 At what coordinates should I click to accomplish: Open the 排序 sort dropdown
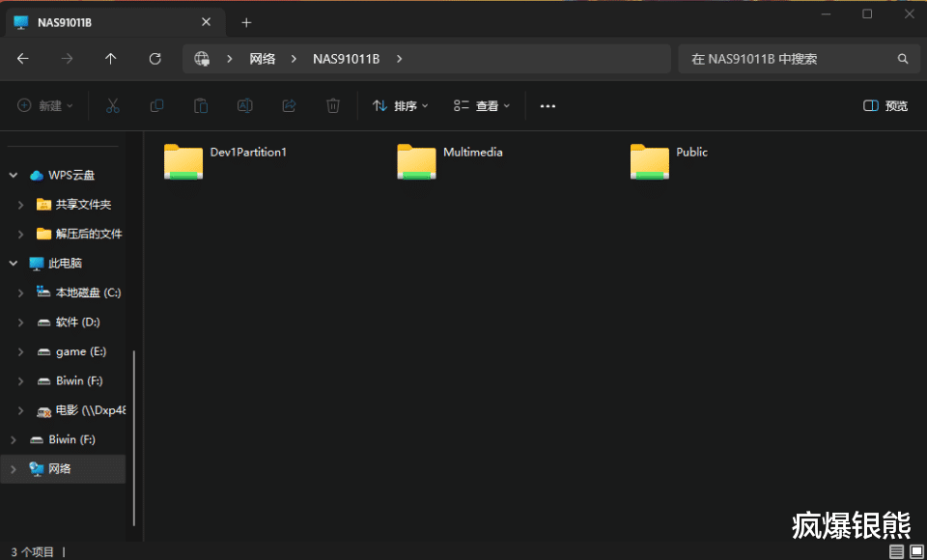400,106
